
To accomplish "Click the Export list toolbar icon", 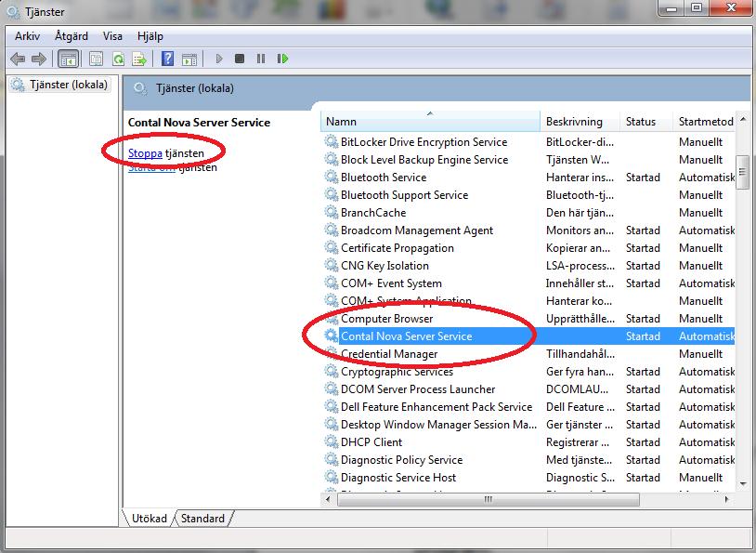I will point(139,59).
